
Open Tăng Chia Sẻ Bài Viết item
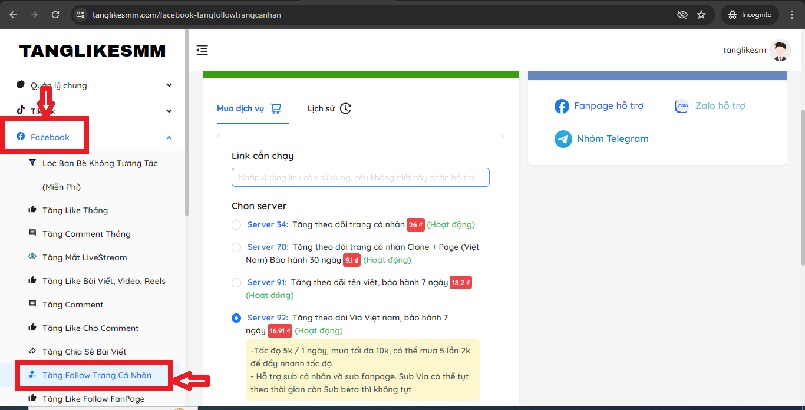tap(84, 352)
